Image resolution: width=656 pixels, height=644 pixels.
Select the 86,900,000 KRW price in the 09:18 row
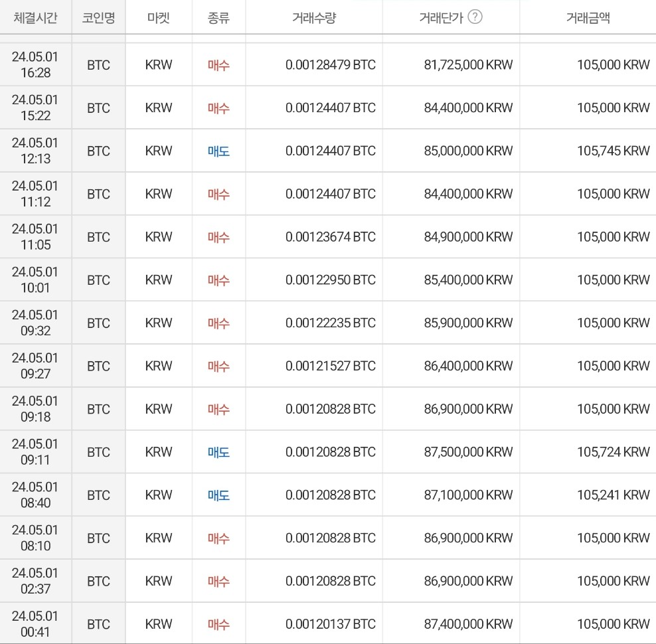point(468,409)
